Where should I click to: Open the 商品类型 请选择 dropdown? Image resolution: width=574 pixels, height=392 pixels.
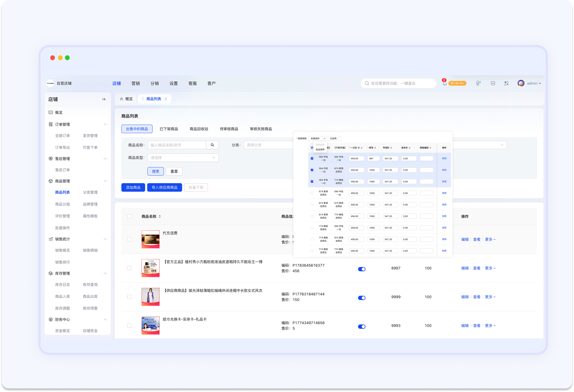183,158
